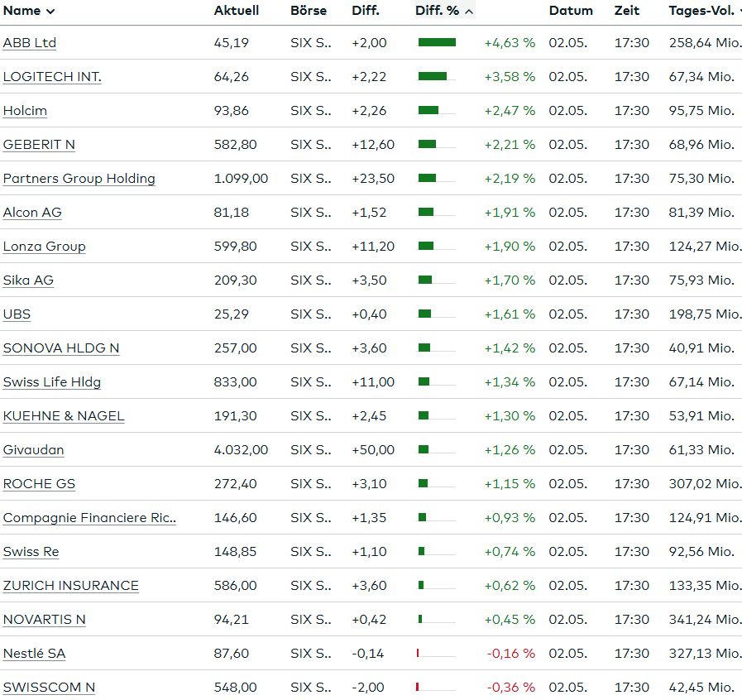742x700 pixels.
Task: Click Swiss Re price 148,85
Action: tap(235, 551)
